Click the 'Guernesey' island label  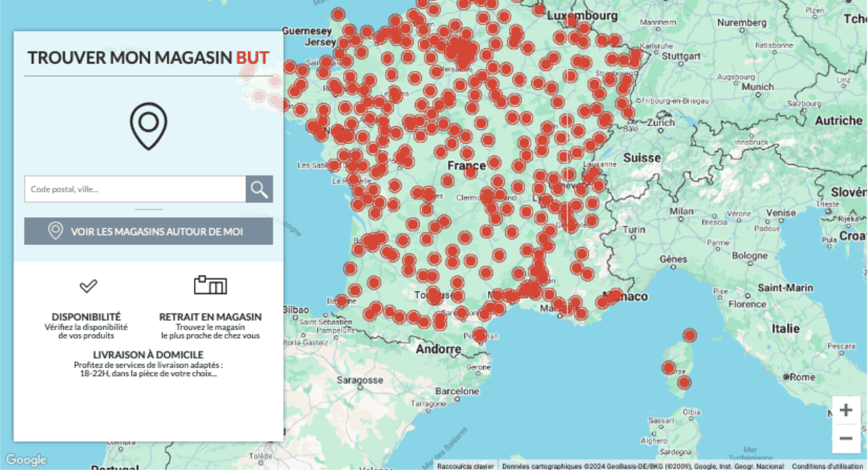pyautogui.click(x=307, y=31)
